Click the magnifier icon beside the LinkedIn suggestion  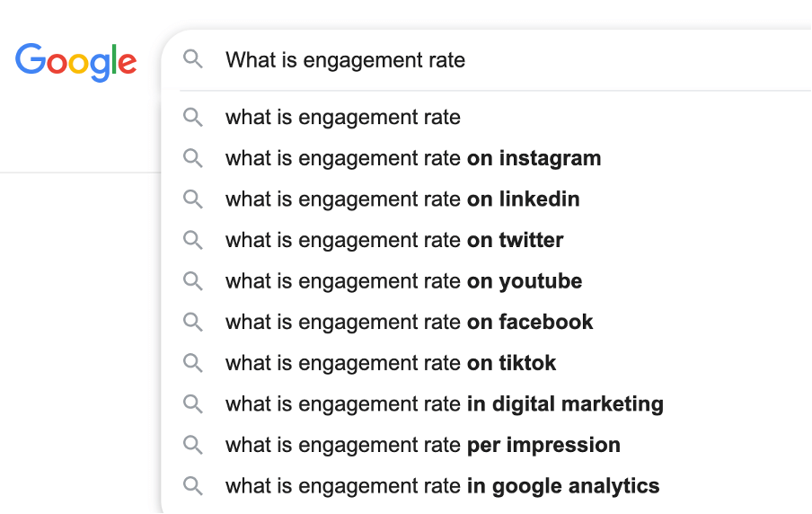193,199
